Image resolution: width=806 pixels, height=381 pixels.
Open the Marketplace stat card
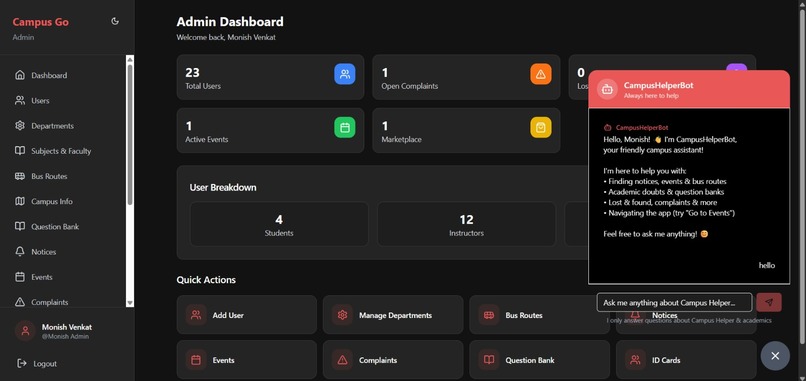click(x=466, y=130)
